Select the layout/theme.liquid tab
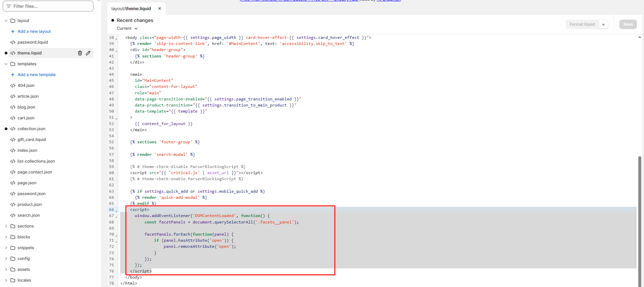 pyautogui.click(x=131, y=8)
